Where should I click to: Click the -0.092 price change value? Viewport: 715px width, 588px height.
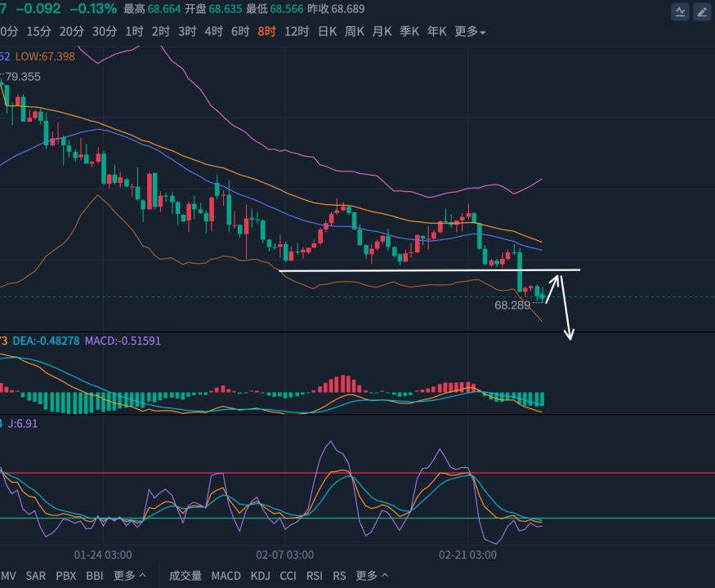(x=38, y=9)
